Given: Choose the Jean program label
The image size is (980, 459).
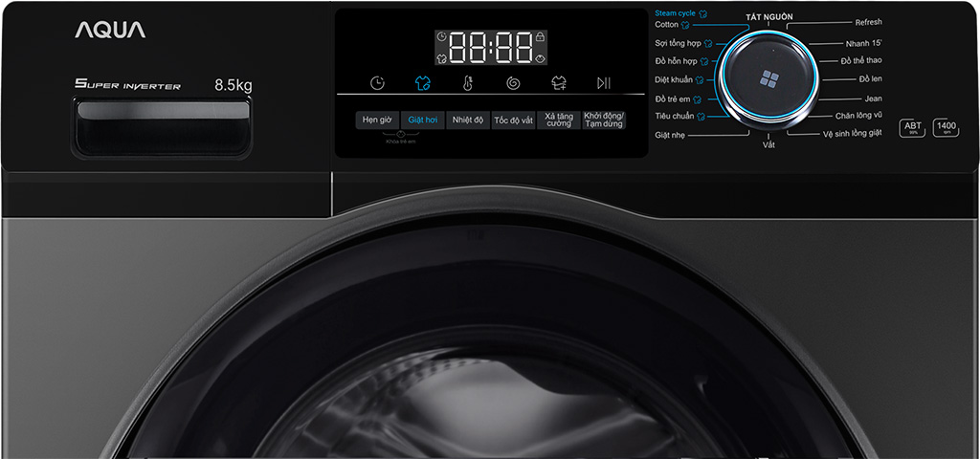Looking at the screenshot, I should 873,98.
